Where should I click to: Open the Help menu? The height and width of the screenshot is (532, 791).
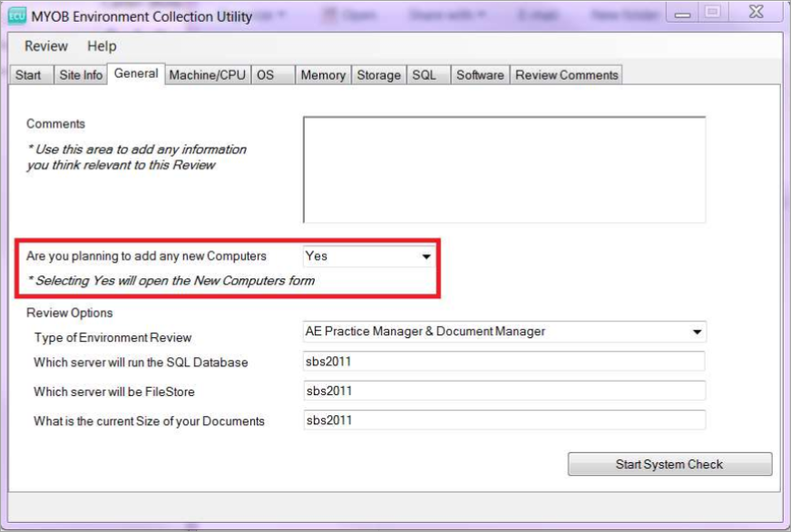(x=102, y=46)
